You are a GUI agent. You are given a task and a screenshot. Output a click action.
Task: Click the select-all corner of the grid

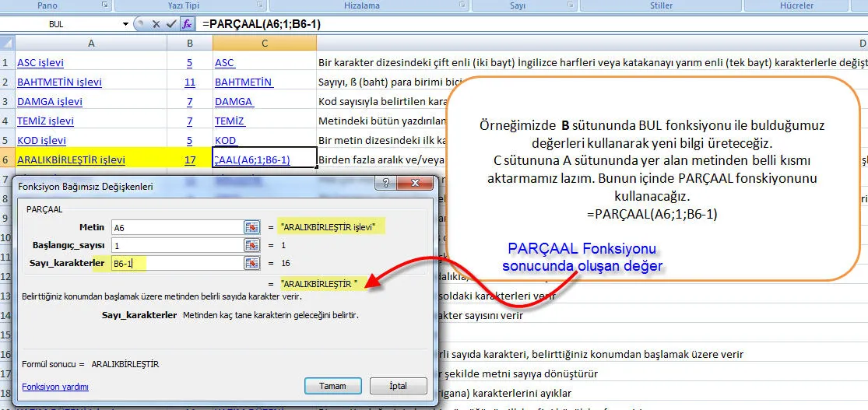8,43
